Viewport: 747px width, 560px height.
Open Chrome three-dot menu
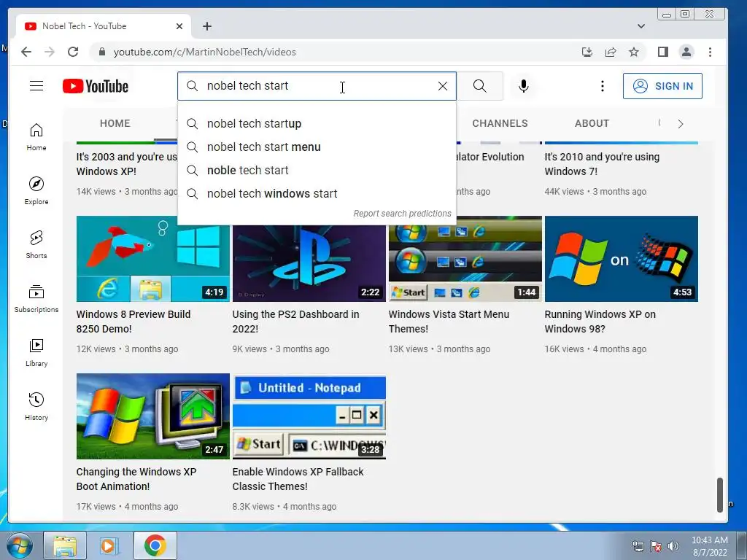click(710, 52)
